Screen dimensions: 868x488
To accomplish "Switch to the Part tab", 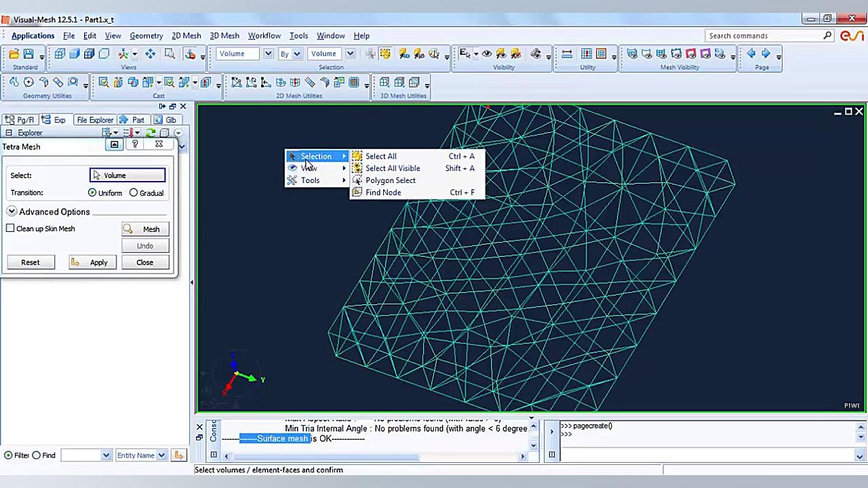I will (x=132, y=120).
